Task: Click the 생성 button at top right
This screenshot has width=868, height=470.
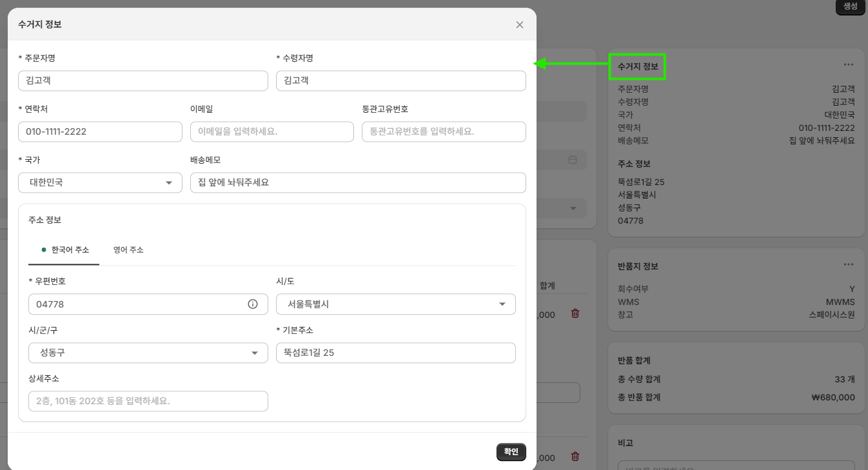Action: [850, 6]
